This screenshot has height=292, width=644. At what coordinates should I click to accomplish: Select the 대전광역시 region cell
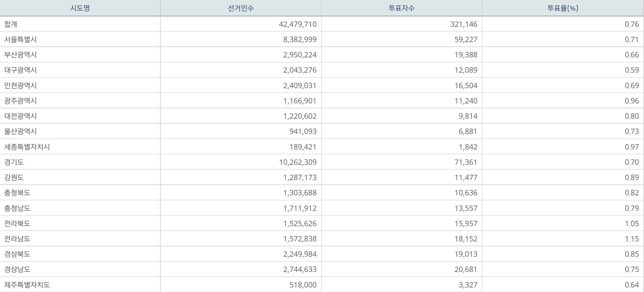[x=21, y=116]
